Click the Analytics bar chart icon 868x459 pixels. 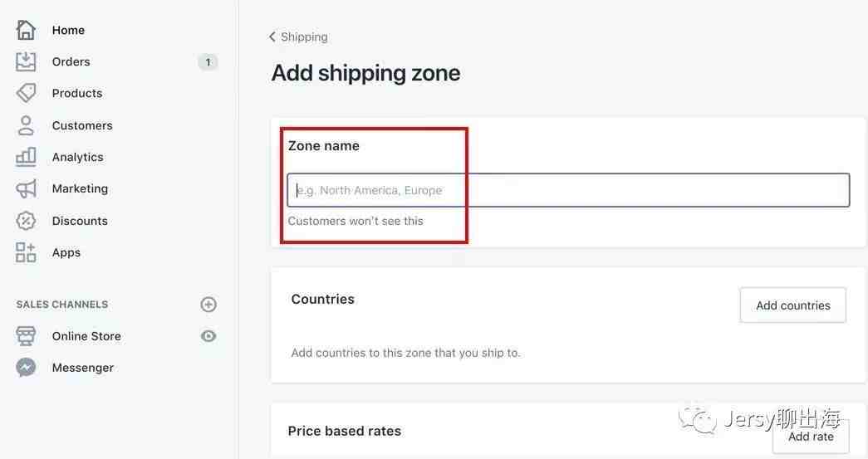coord(26,157)
